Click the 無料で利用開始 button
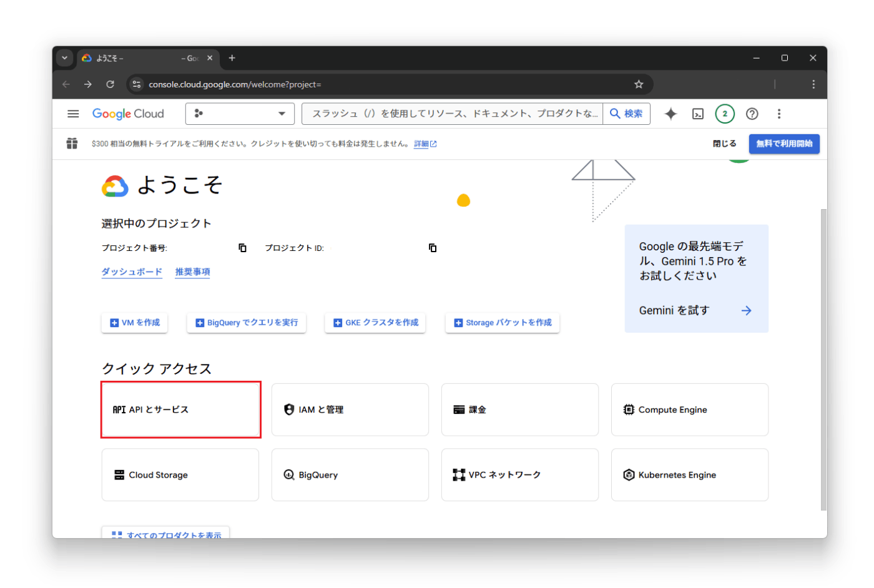 coord(784,144)
